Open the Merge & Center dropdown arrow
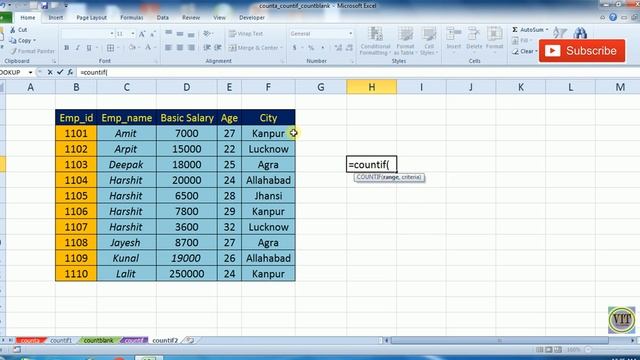 282,48
